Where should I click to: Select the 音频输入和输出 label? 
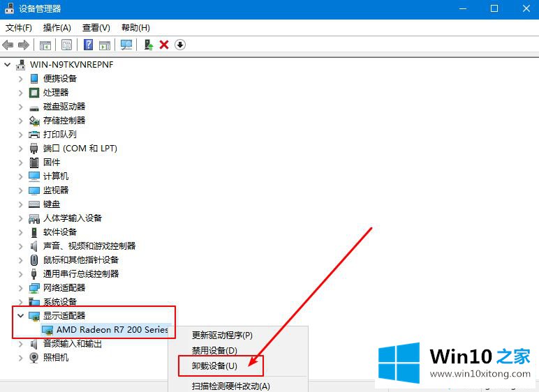(73, 344)
